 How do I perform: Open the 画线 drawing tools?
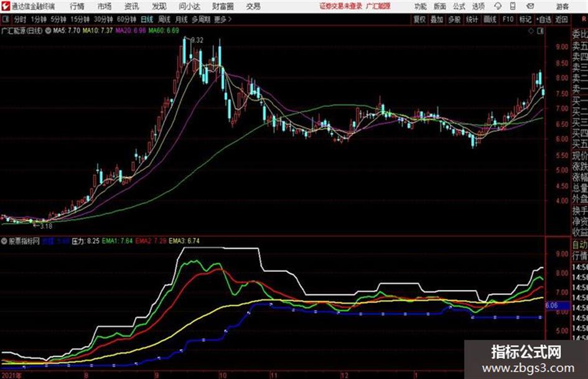490,19
